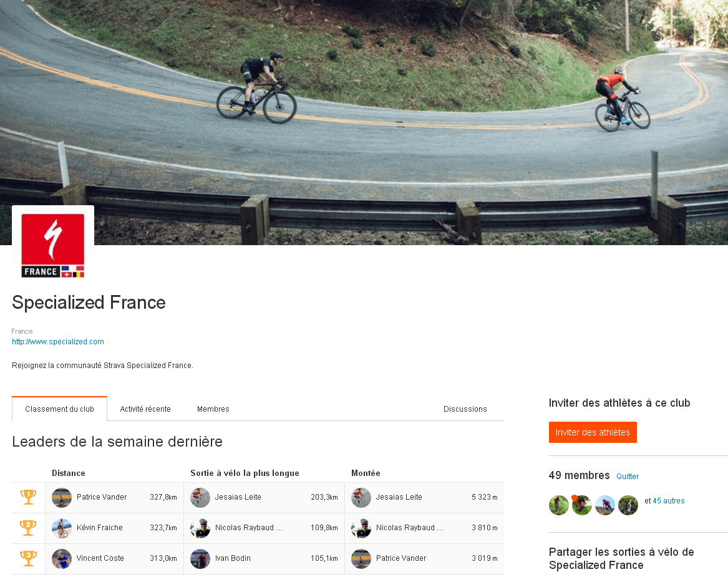Image resolution: width=728 pixels, height=582 pixels.
Task: Click the fourth member avatar in sidebar
Action: 628,505
